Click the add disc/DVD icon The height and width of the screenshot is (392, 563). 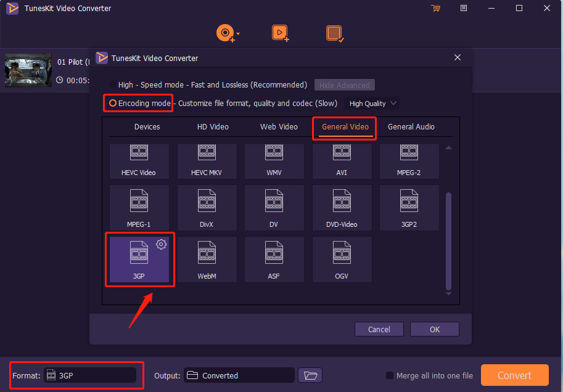click(225, 33)
